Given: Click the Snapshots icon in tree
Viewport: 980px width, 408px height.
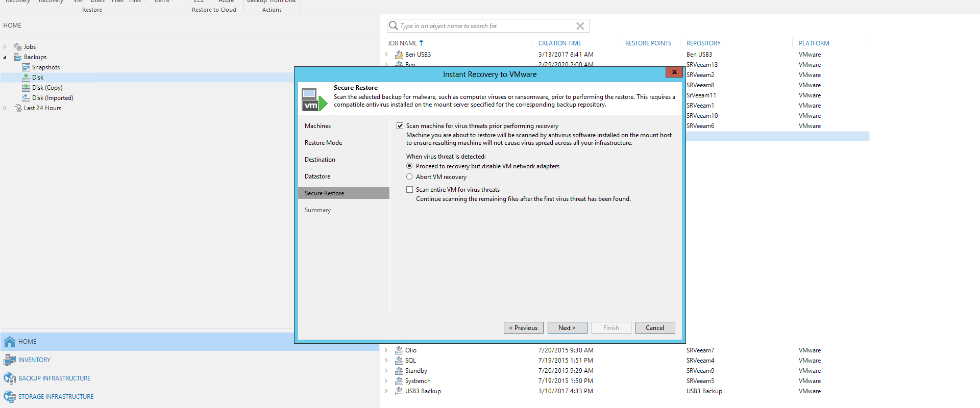Looking at the screenshot, I should [x=26, y=67].
